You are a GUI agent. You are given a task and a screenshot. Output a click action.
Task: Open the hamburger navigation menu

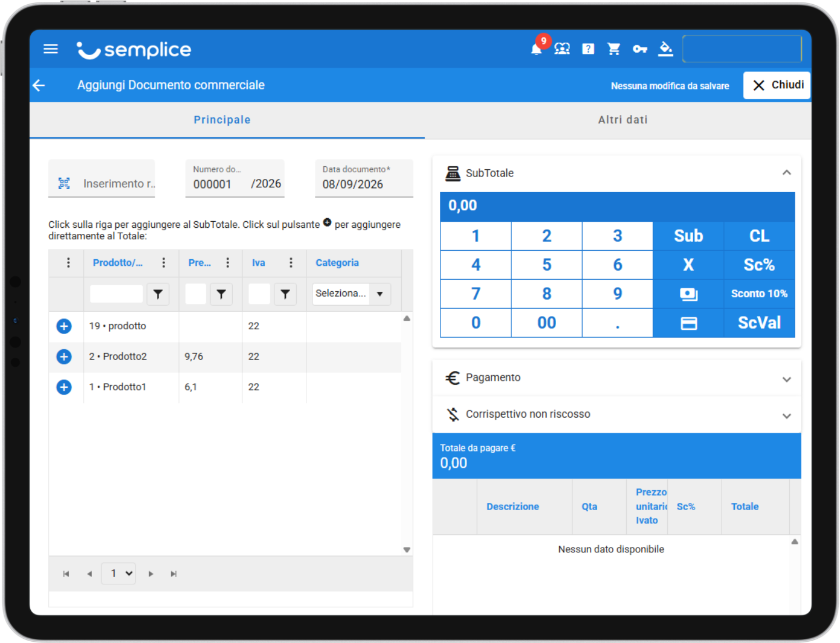pos(51,49)
